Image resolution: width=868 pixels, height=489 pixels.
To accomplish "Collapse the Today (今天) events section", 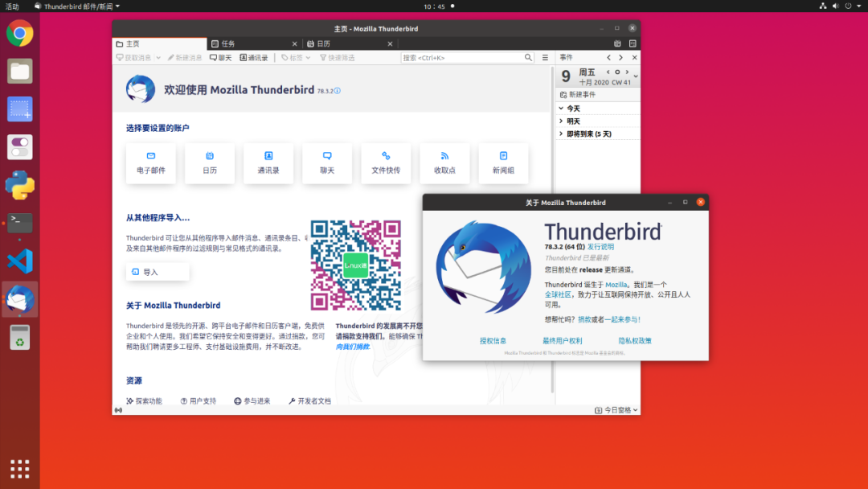I will tap(561, 109).
